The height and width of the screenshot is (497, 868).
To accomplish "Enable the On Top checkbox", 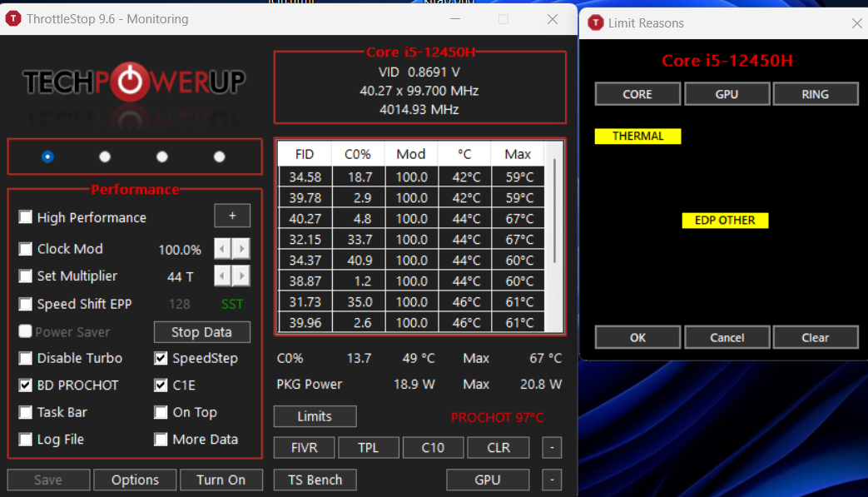I will [x=161, y=412].
